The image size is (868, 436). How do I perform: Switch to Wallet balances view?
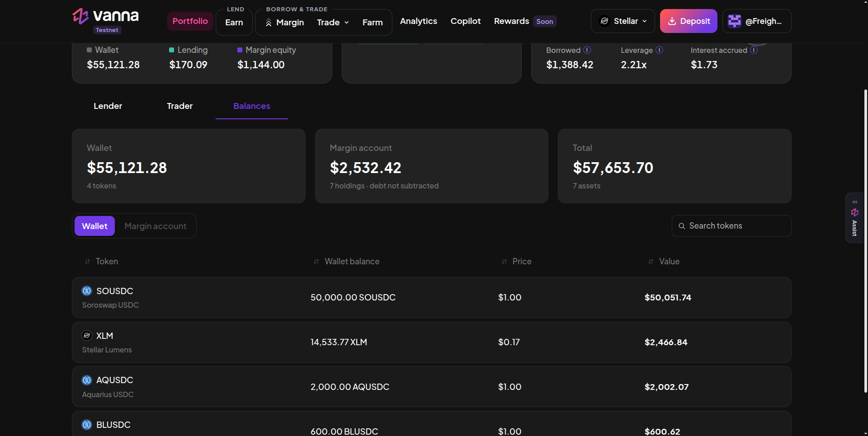[95, 226]
